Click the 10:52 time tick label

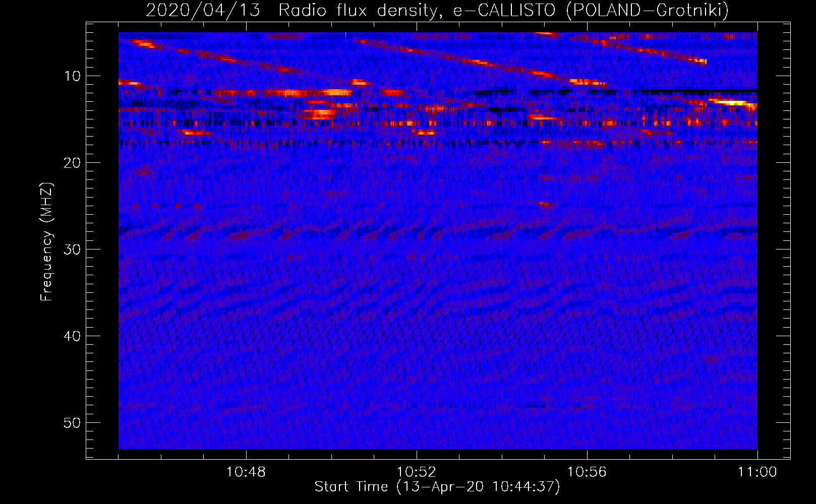[417, 472]
